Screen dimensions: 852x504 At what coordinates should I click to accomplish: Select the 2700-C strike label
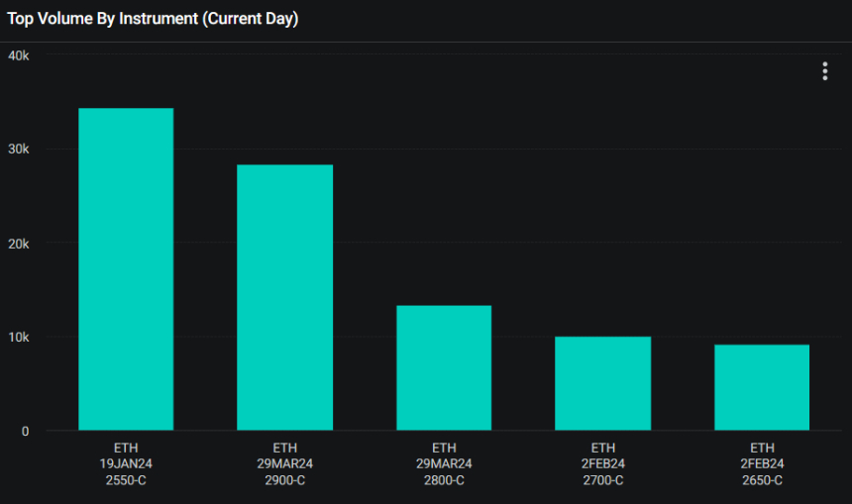coord(602,480)
